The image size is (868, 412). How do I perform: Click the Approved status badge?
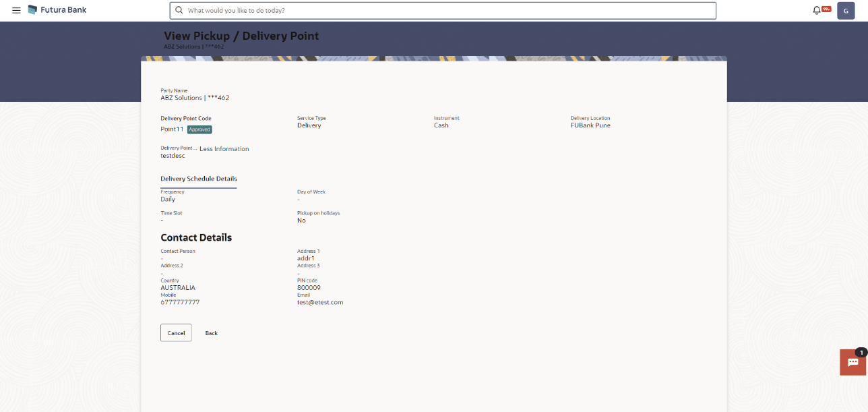coord(199,129)
